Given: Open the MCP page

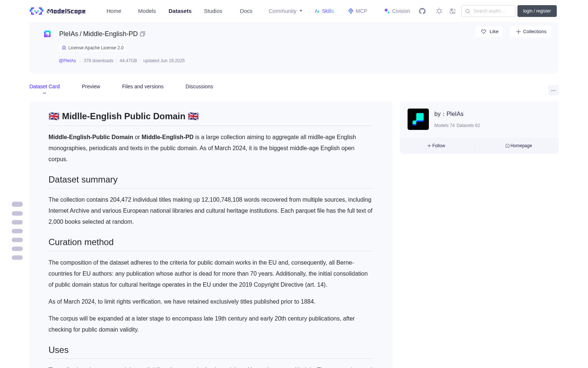Looking at the screenshot, I should 358,11.
